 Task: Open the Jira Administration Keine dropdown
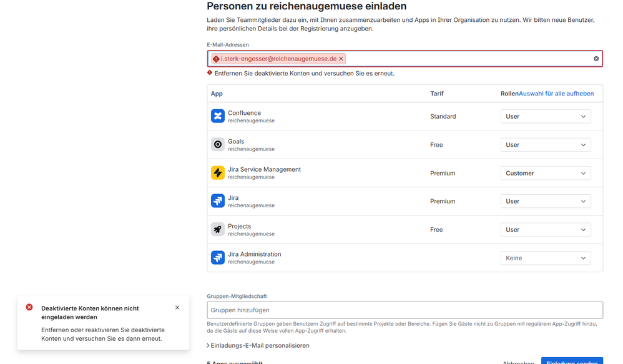coord(546,258)
